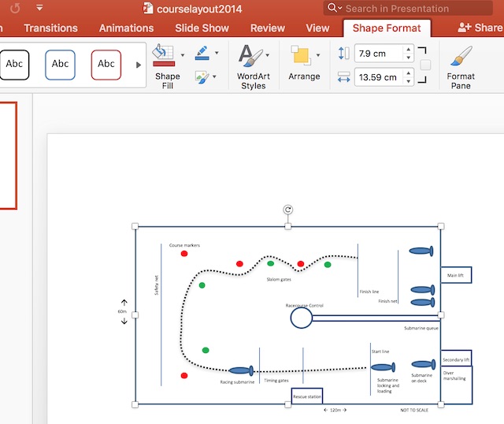Open the Slide Show tab
The height and width of the screenshot is (424, 504).
(202, 28)
